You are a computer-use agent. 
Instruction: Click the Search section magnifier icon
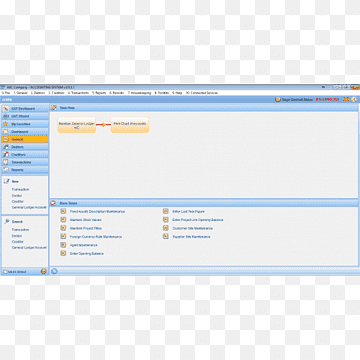click(6, 221)
